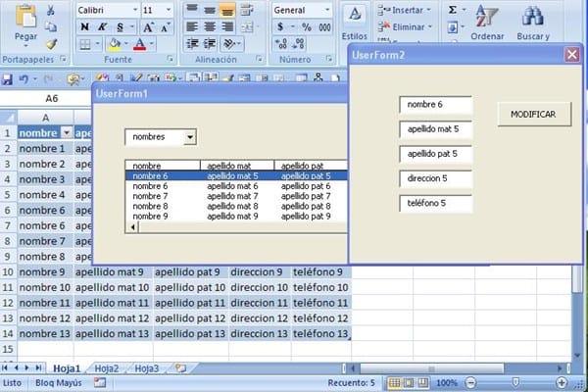The height and width of the screenshot is (392, 588).
Task: Apply the currency $ number format
Action: coord(280,27)
